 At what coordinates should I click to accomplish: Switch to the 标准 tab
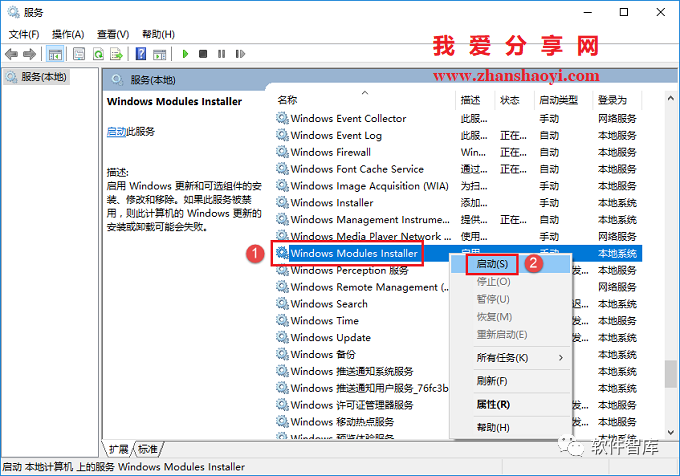[148, 449]
